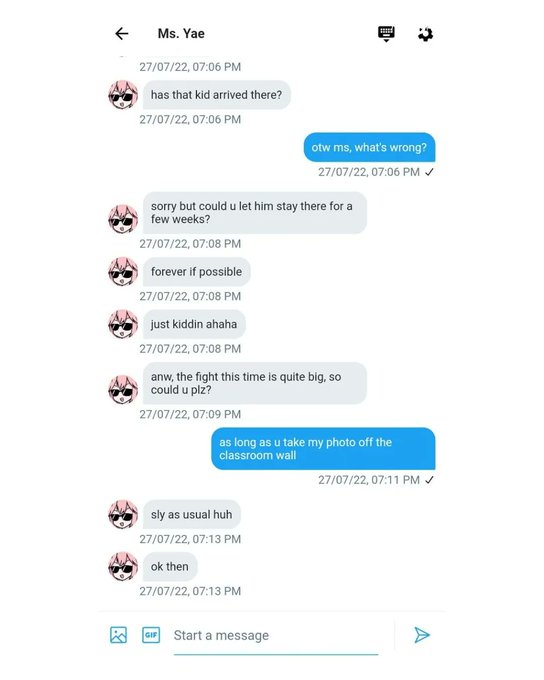This screenshot has width=544, height=680.
Task: Select the classroom wall photo message bubble
Action: point(323,448)
